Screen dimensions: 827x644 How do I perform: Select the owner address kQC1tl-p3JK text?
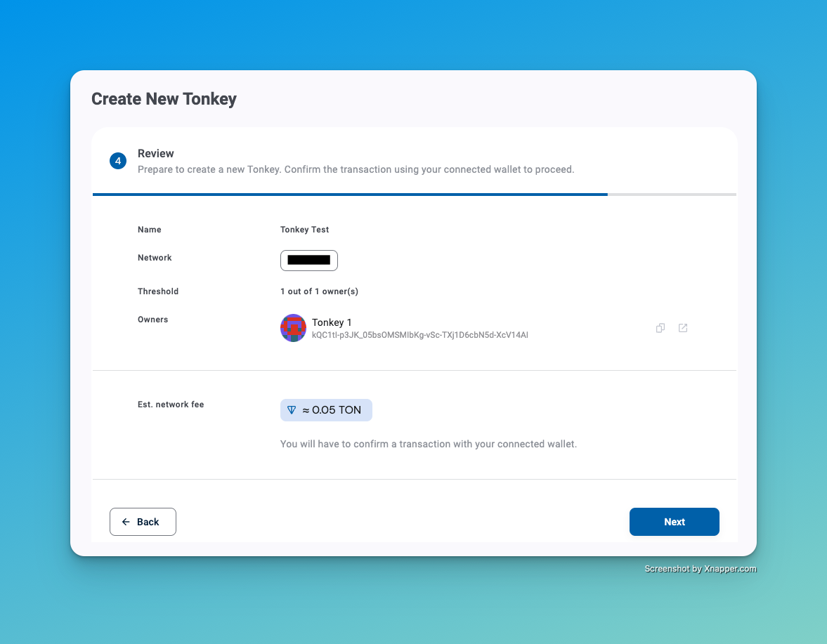420,335
